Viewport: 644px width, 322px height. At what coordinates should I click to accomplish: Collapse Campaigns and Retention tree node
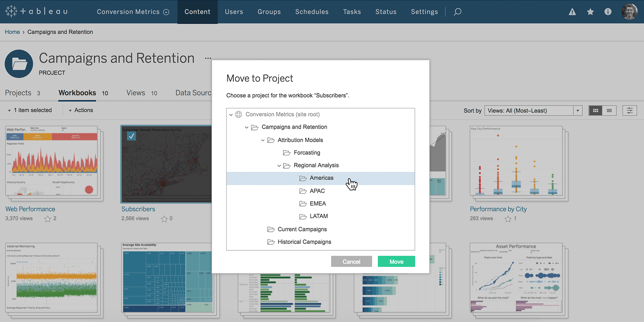coord(247,127)
